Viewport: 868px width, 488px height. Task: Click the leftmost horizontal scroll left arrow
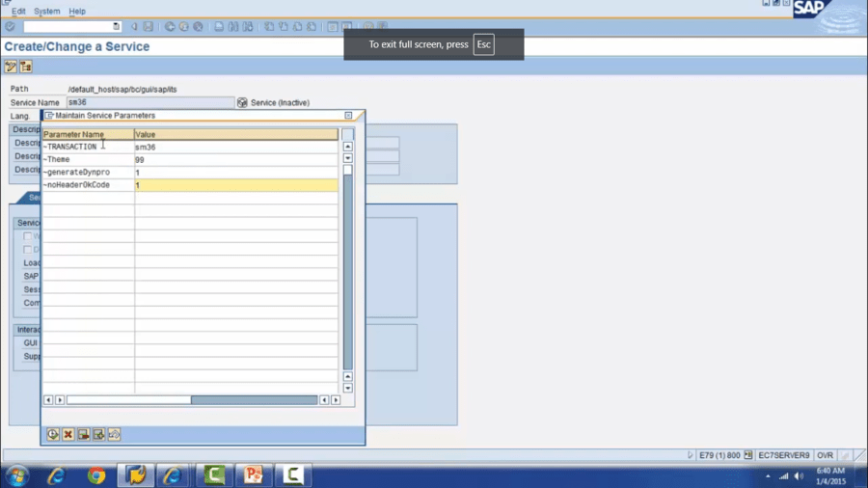(x=48, y=400)
